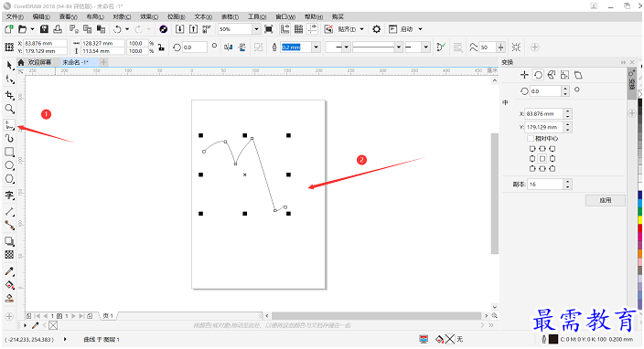This screenshot has width=644, height=349.
Task: Toggle Show rulers button in toolbar
Action: click(x=284, y=29)
